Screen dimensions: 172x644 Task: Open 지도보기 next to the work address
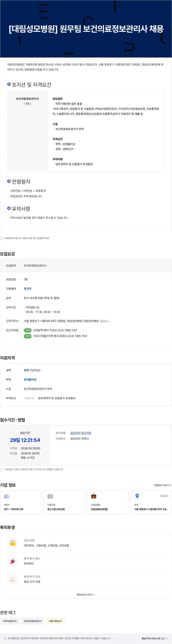point(104,321)
